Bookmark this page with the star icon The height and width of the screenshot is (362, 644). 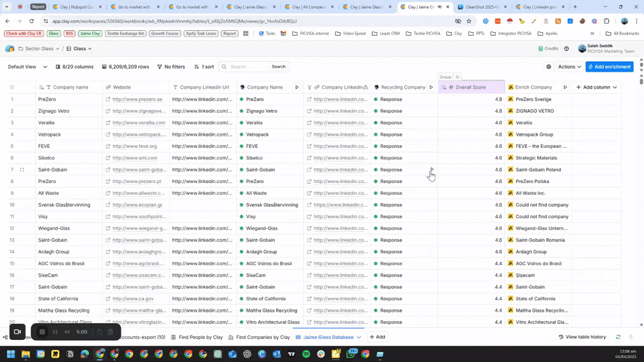pos(469,21)
